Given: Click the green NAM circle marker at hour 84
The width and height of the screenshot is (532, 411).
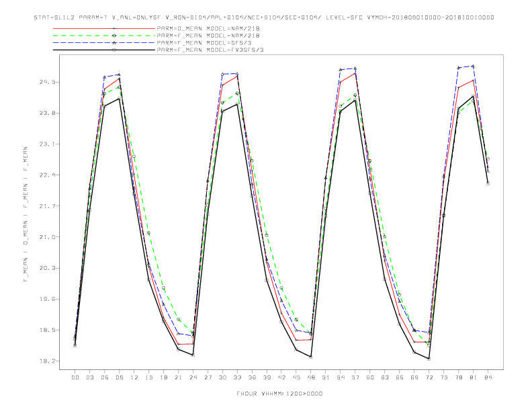Looking at the screenshot, I should [488, 158].
